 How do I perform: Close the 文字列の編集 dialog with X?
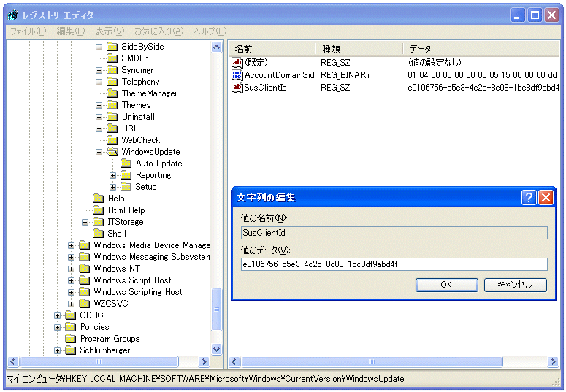click(546, 197)
